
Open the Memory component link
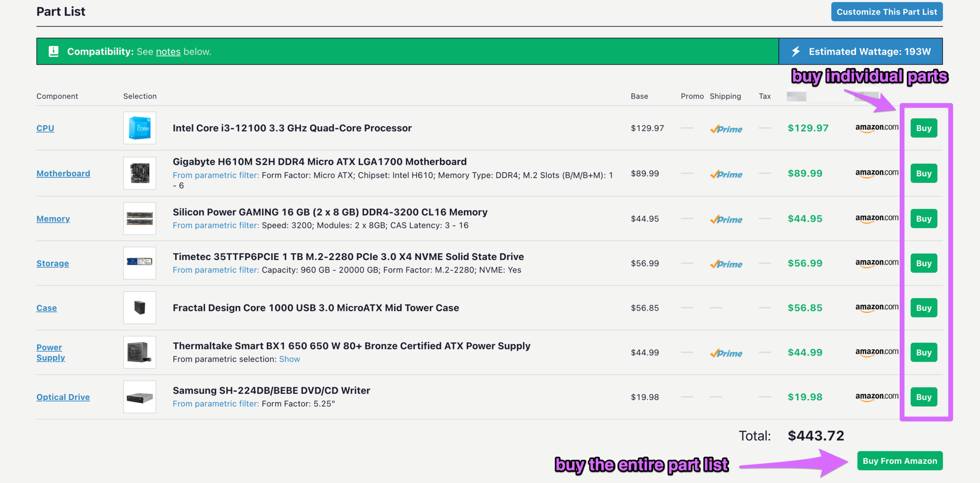coord(53,219)
